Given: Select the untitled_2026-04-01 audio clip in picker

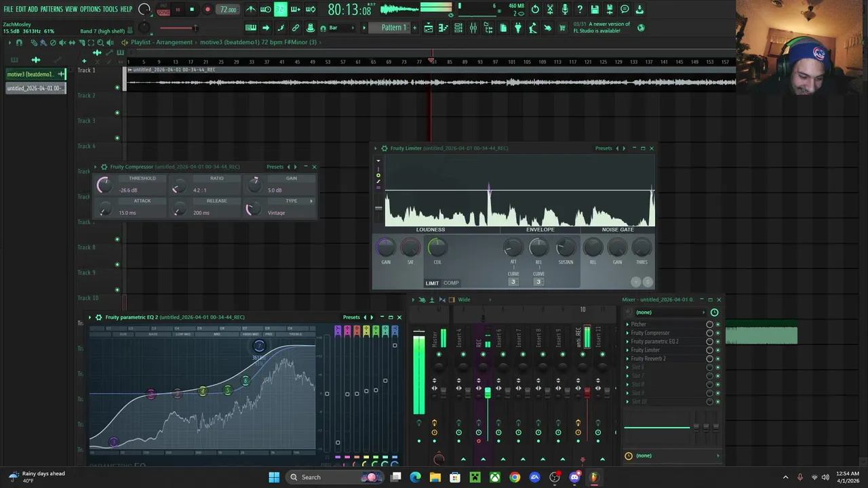Looking at the screenshot, I should [35, 88].
